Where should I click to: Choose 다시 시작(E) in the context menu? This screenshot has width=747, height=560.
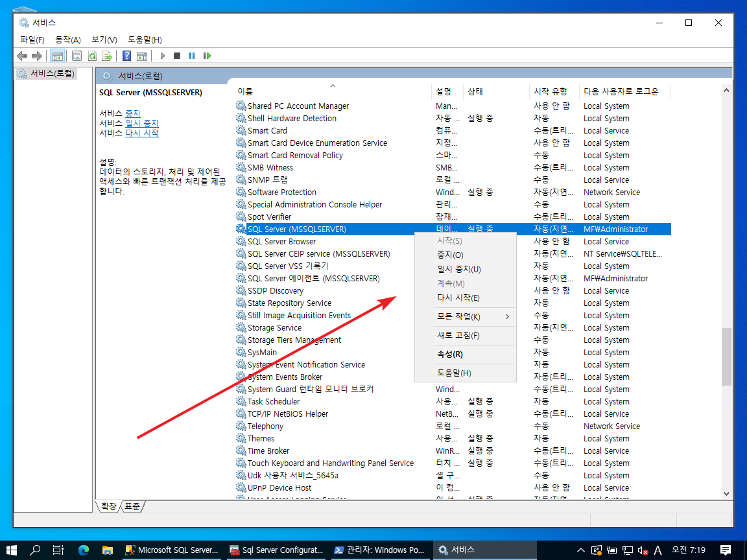click(466, 298)
